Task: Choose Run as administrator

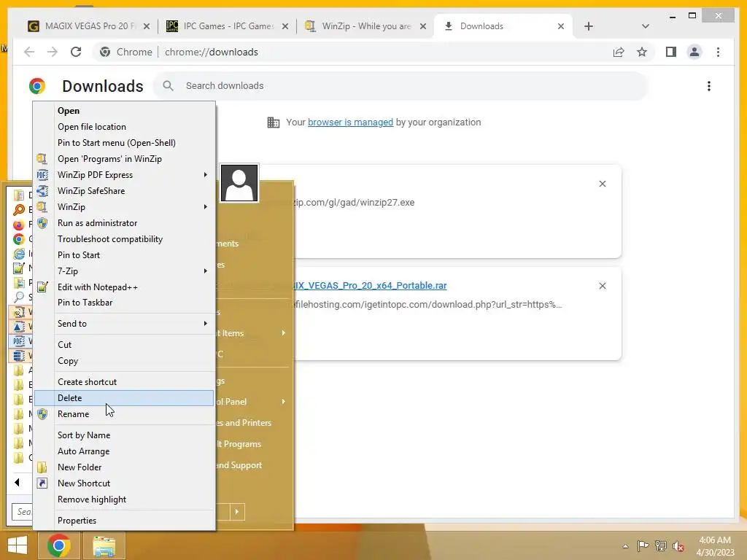Action: click(124, 223)
